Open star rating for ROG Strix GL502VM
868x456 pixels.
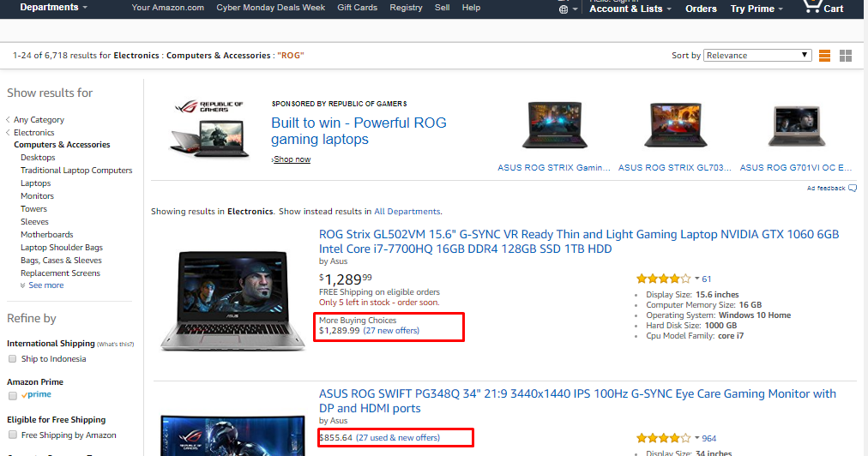pos(663,279)
